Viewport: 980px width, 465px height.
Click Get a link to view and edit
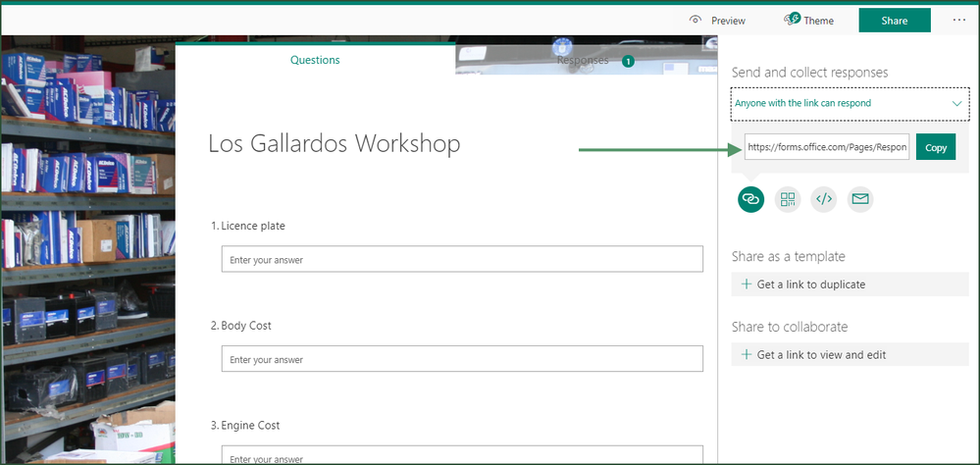tap(850, 355)
